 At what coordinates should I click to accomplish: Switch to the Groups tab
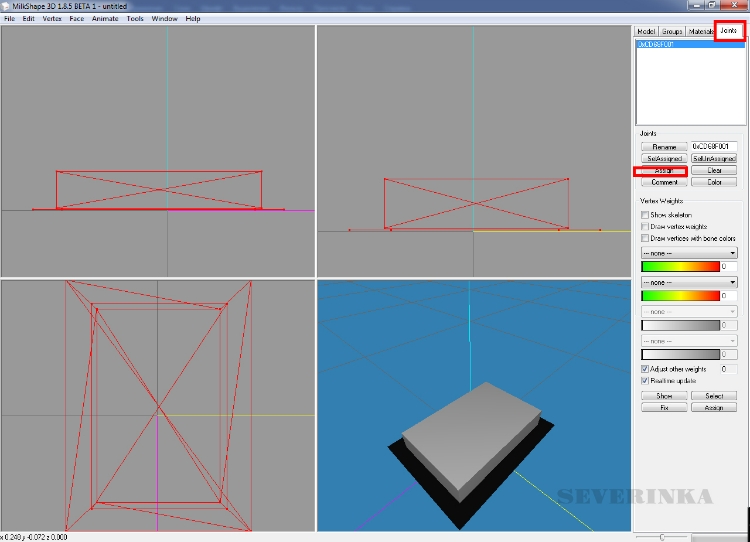(x=673, y=32)
